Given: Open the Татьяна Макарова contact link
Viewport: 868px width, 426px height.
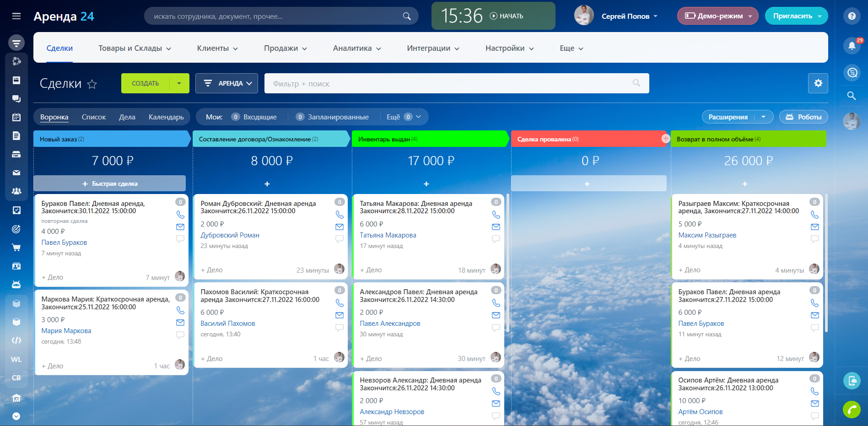Looking at the screenshot, I should [388, 235].
